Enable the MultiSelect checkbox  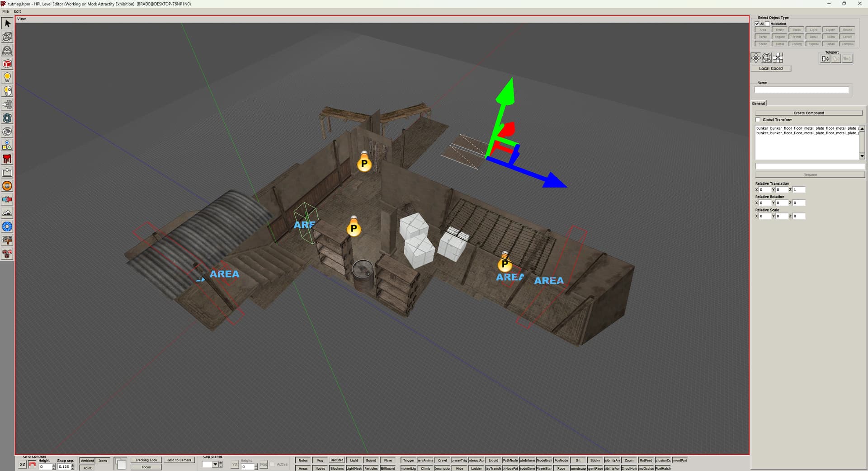(768, 24)
